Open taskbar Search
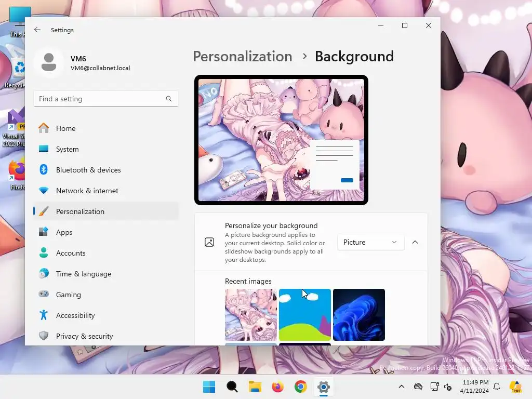This screenshot has width=532, height=399. tap(232, 387)
